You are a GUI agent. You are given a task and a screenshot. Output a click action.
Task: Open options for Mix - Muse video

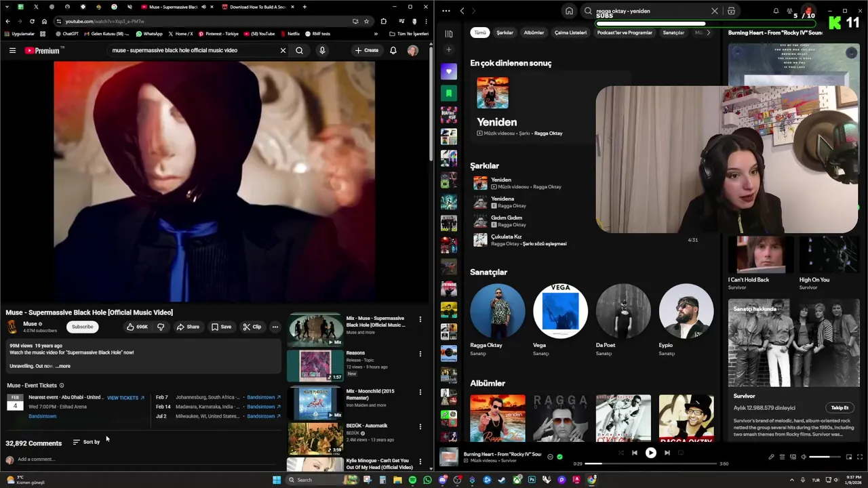(420, 319)
